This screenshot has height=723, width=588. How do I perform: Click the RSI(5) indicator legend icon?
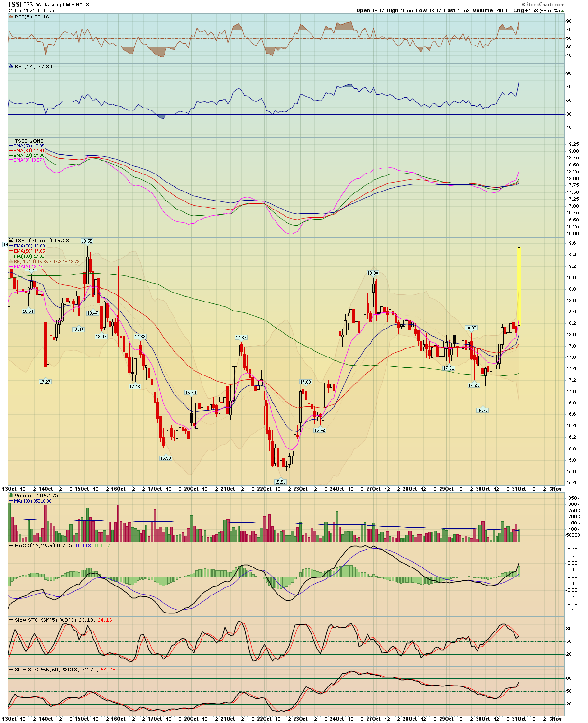(x=12, y=17)
